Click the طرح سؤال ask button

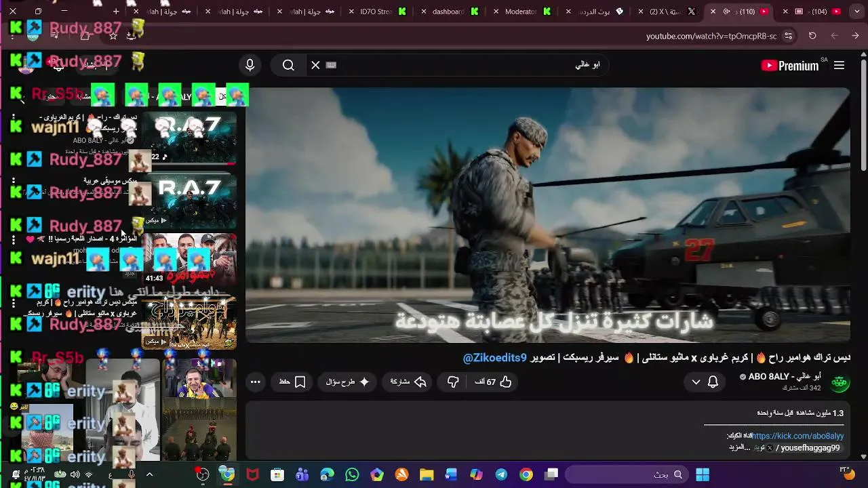point(347,382)
